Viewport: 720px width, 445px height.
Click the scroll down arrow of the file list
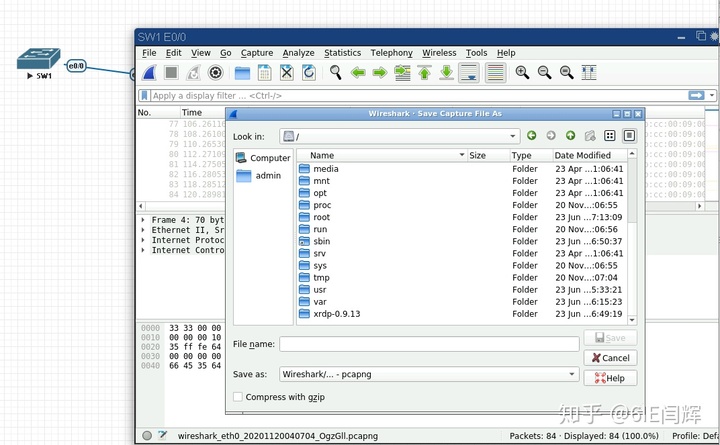coord(632,320)
